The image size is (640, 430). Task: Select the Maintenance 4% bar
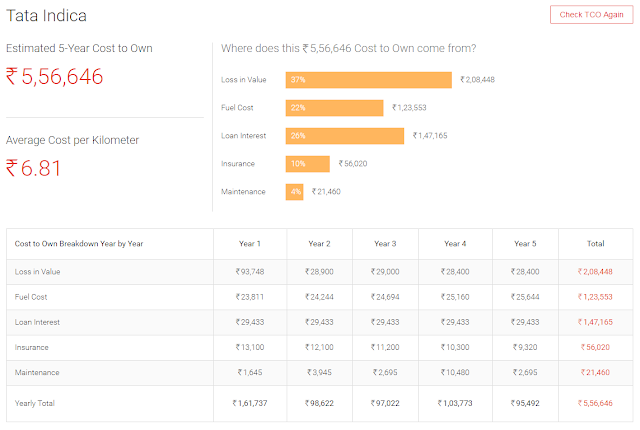[x=294, y=192]
